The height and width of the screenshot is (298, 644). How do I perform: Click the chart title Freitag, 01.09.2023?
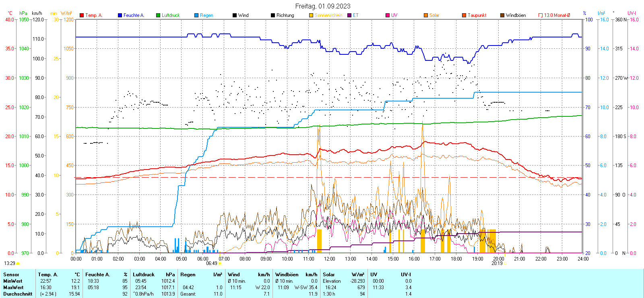[x=323, y=6]
